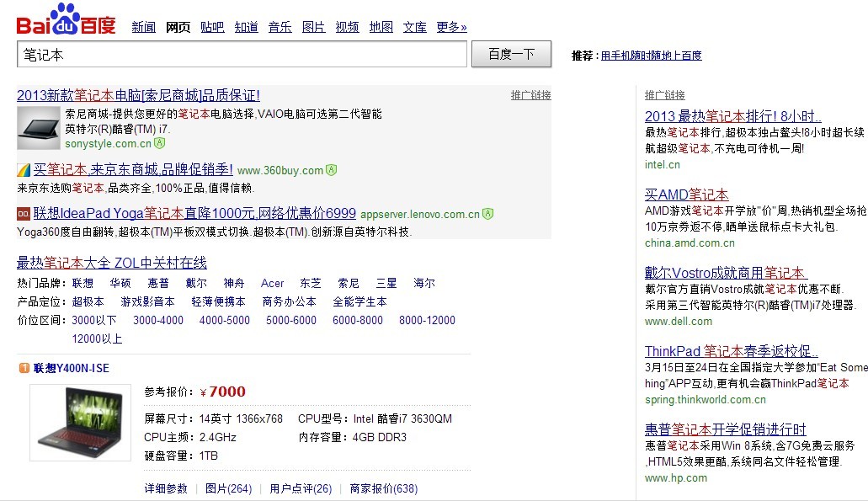Open the Sony VAIO tablet thumbnail
868x501 pixels.
click(39, 128)
